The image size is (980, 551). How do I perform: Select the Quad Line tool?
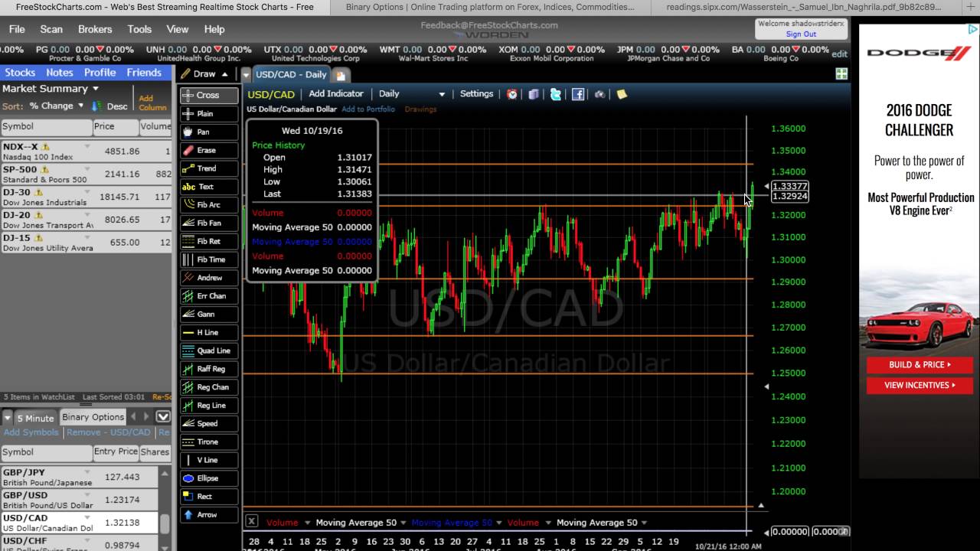[x=209, y=350]
